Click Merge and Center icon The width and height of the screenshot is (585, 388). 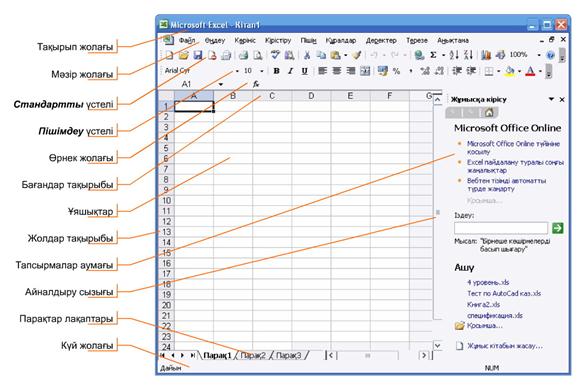(x=365, y=71)
